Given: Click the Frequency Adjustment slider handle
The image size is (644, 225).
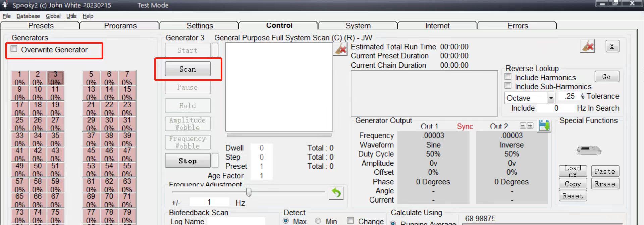Looking at the screenshot, I should (x=249, y=192).
